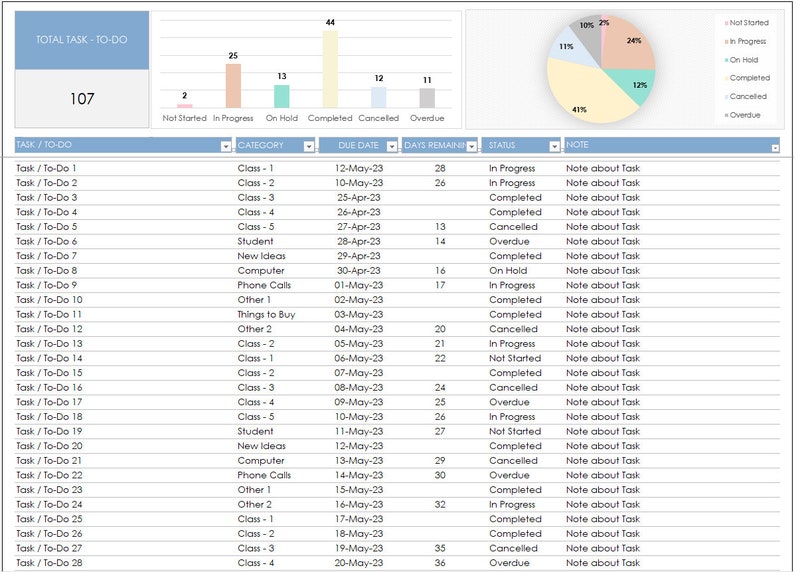Select the In Progress bar in chart
Viewport: 794px width, 572px height.
(233, 86)
